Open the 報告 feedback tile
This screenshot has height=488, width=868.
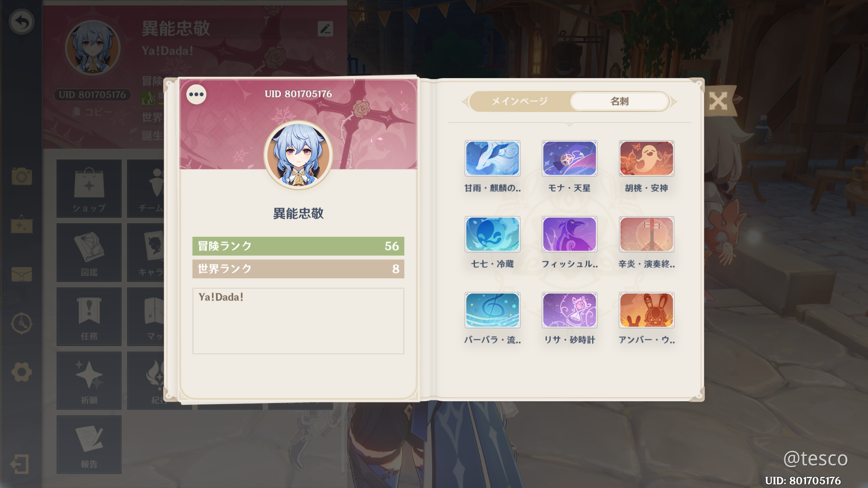coord(89,445)
